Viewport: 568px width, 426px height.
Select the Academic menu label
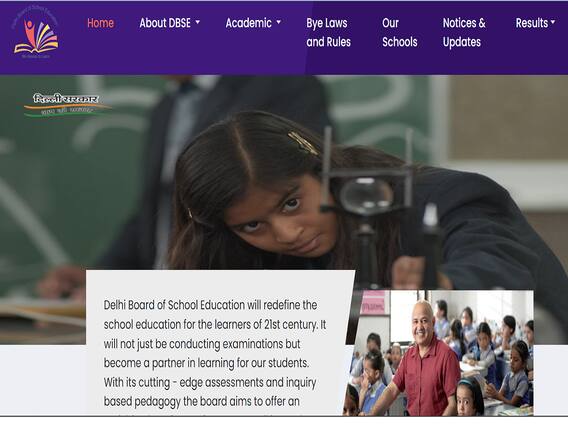(x=248, y=23)
